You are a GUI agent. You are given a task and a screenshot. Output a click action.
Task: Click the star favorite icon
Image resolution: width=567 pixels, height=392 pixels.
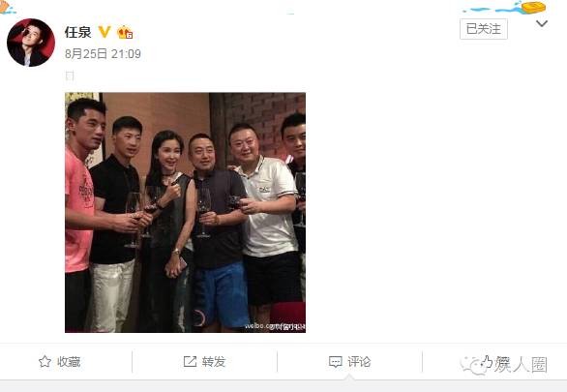coord(45,361)
